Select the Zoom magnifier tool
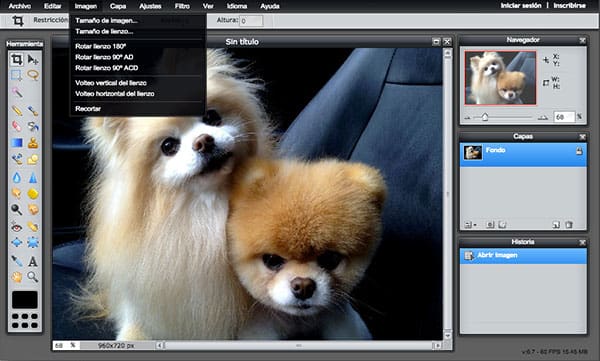The width and height of the screenshot is (600, 361). coord(33,276)
